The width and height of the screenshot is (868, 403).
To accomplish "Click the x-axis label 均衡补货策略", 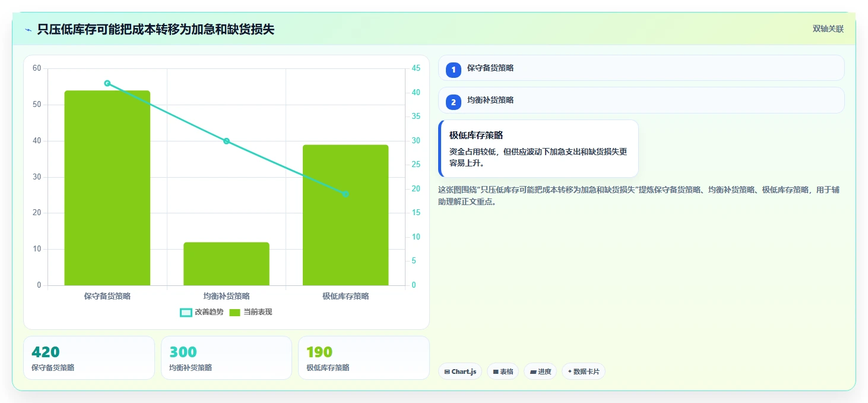I will click(226, 296).
